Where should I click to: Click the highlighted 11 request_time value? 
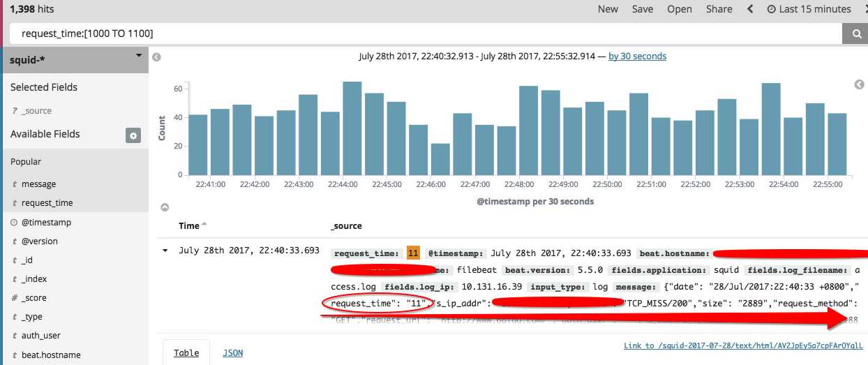[413, 253]
